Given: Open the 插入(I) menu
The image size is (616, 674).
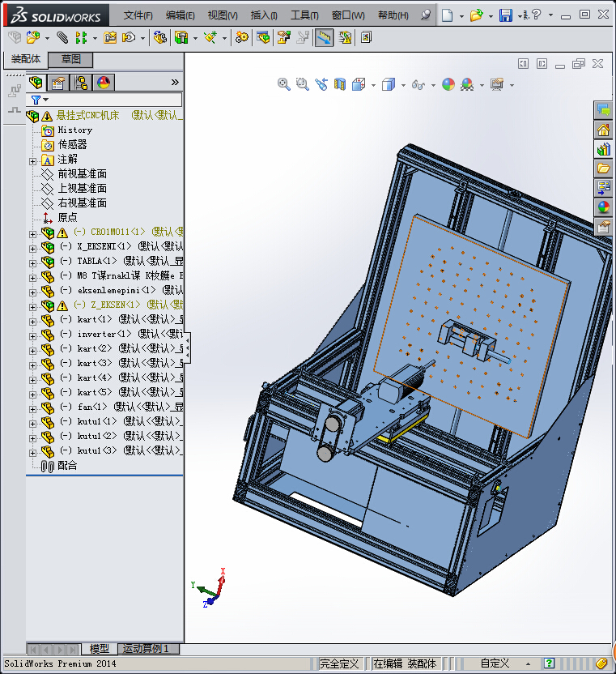Looking at the screenshot, I should [x=264, y=15].
